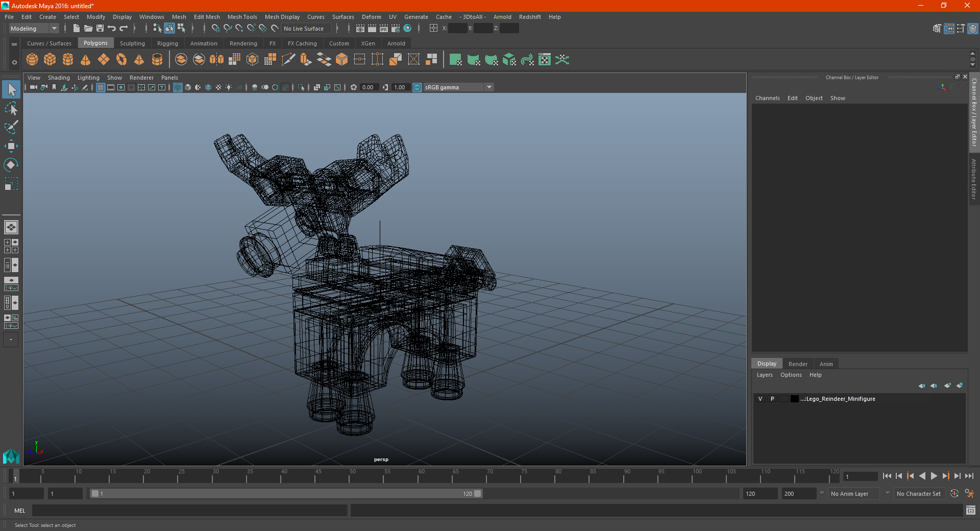The width and height of the screenshot is (980, 531).
Task: Click the move layer up icon
Action: [922, 385]
